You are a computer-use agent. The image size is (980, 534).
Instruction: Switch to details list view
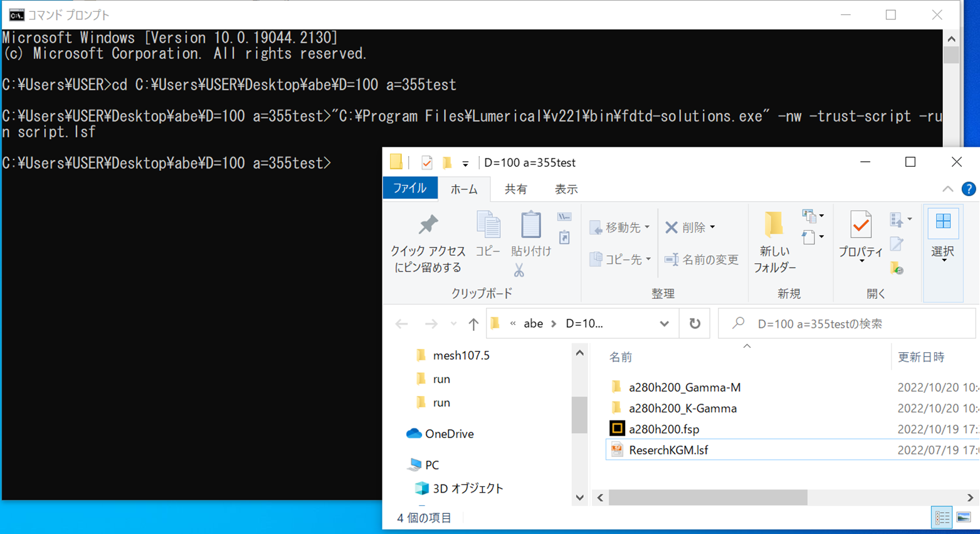[942, 518]
